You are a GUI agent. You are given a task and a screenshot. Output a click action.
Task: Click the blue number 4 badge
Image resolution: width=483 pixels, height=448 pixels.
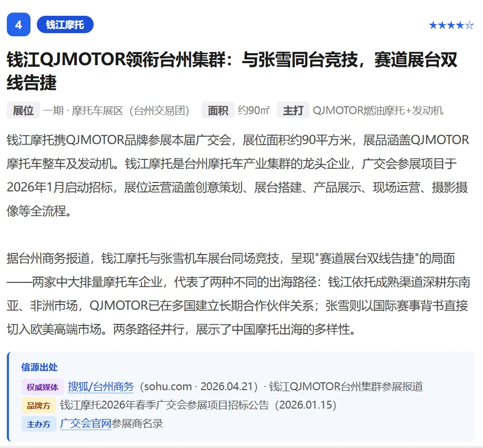click(18, 25)
